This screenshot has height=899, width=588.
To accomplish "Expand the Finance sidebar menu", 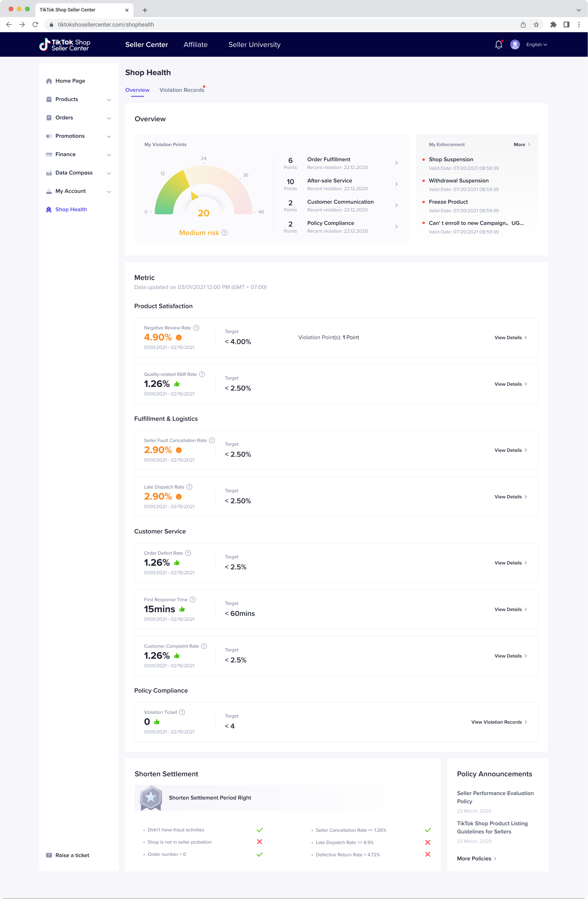I will [109, 155].
